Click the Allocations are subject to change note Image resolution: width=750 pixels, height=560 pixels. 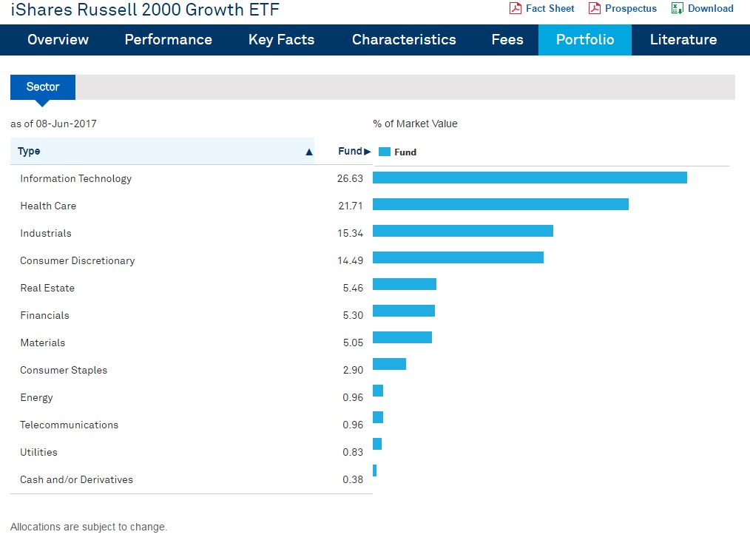click(x=89, y=527)
